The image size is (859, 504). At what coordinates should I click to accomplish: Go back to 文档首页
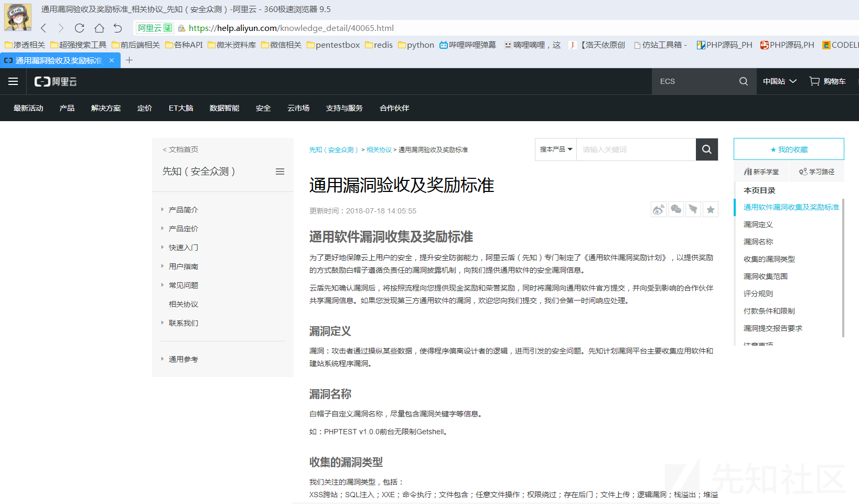click(x=180, y=149)
